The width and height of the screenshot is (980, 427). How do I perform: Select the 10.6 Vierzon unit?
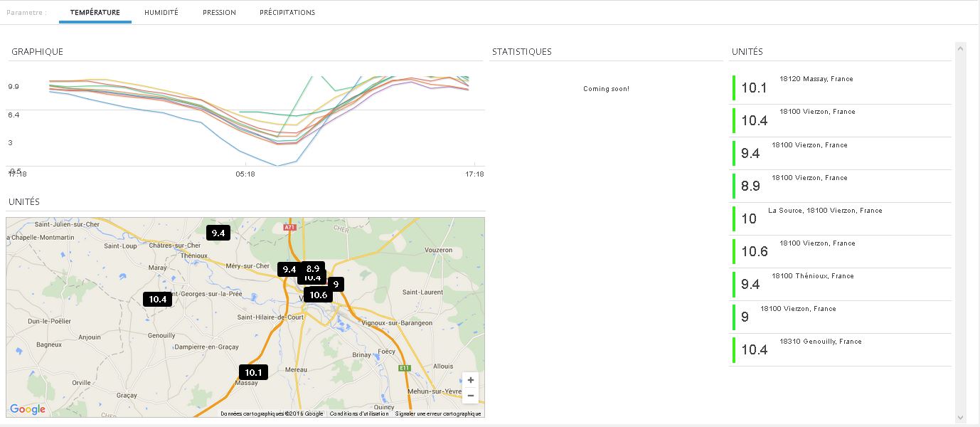[840, 252]
